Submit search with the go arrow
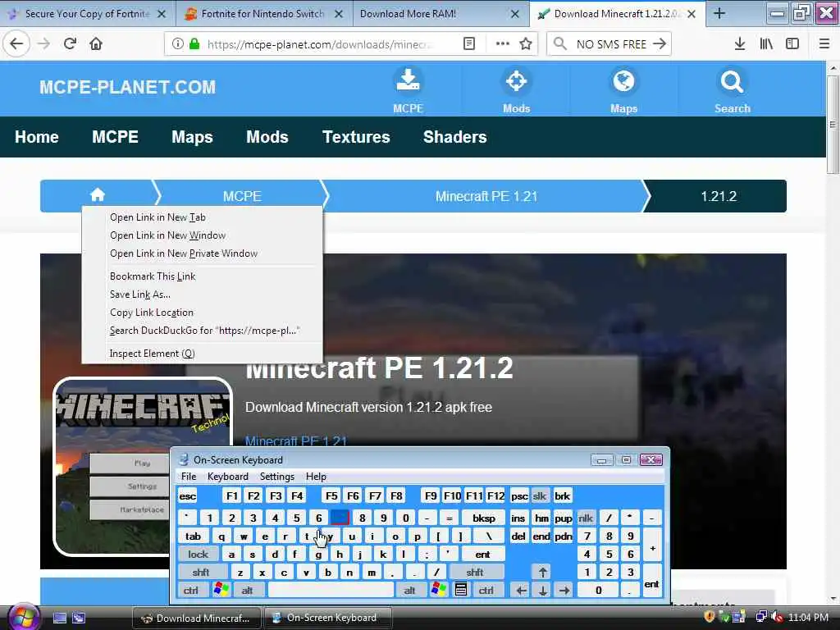The width and height of the screenshot is (840, 630). [x=660, y=44]
